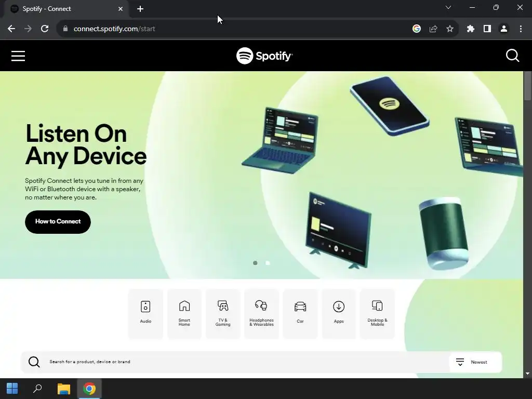This screenshot has height=399, width=532.
Task: Click the Spotify Connect description paragraph
Action: click(x=84, y=189)
